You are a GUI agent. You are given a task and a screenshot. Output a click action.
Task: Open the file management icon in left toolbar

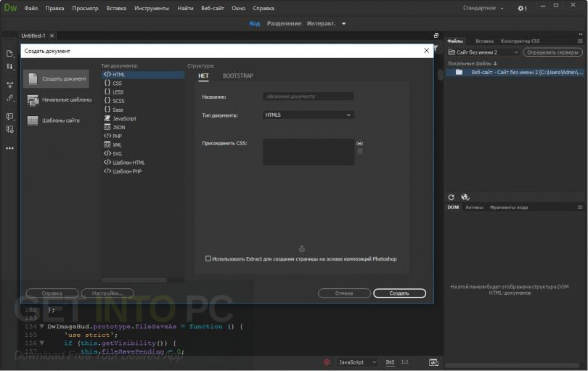point(9,54)
